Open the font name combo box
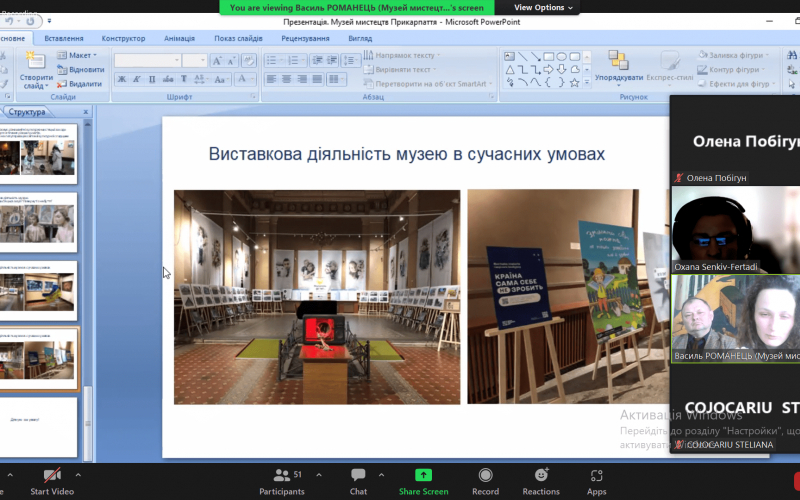 (147, 60)
